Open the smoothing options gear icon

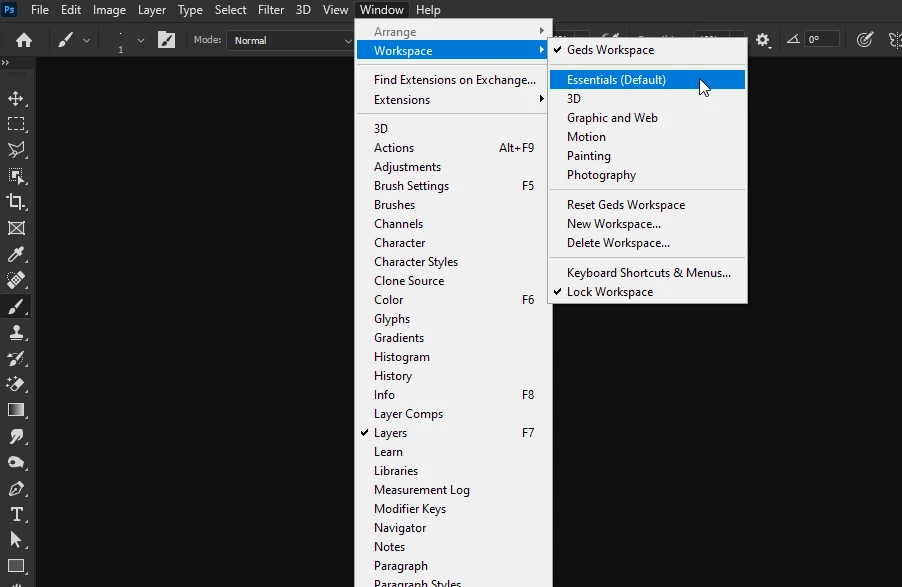pos(762,40)
